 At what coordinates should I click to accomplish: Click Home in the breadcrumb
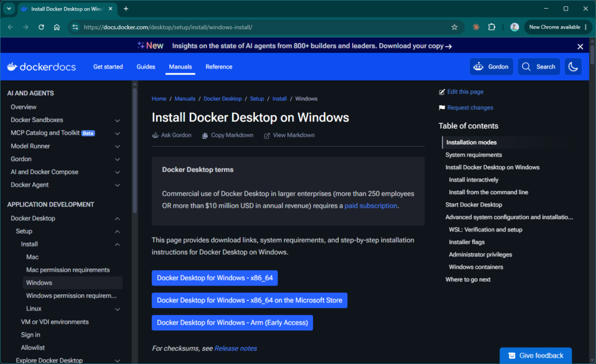(159, 99)
